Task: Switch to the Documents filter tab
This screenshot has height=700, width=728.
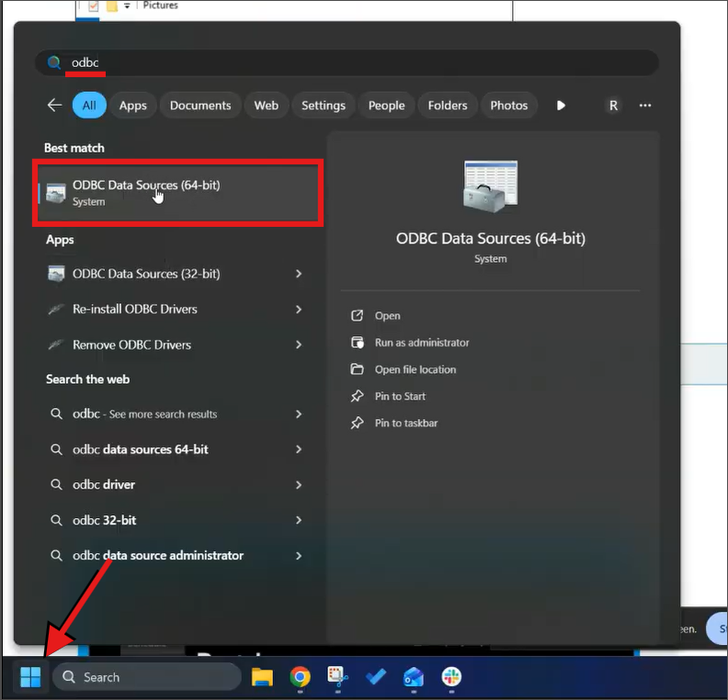Action: (200, 105)
